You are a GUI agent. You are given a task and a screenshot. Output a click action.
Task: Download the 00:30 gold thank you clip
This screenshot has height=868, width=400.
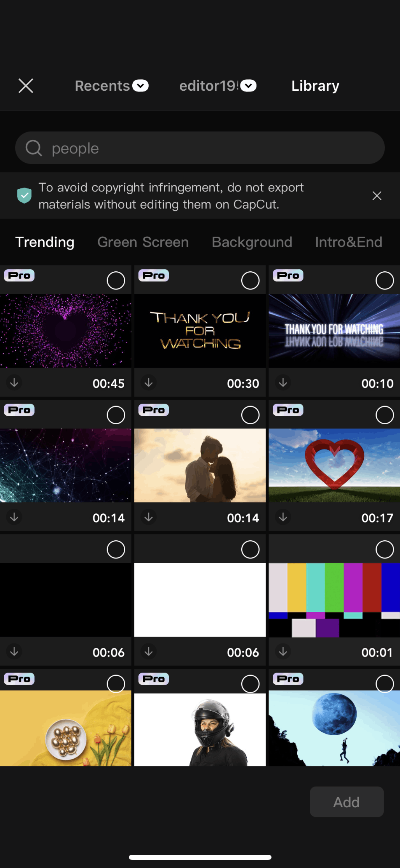(149, 383)
